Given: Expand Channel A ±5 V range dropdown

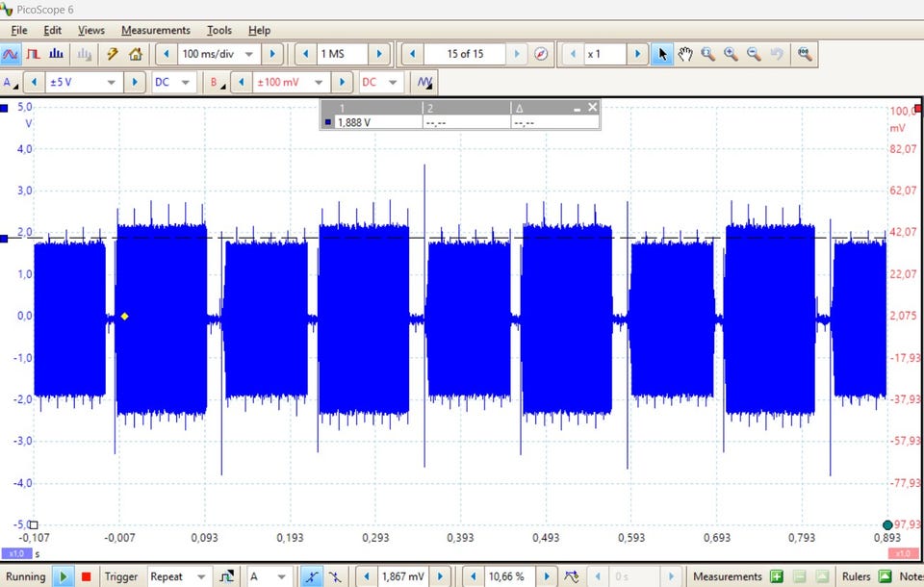Looking at the screenshot, I should [x=113, y=83].
